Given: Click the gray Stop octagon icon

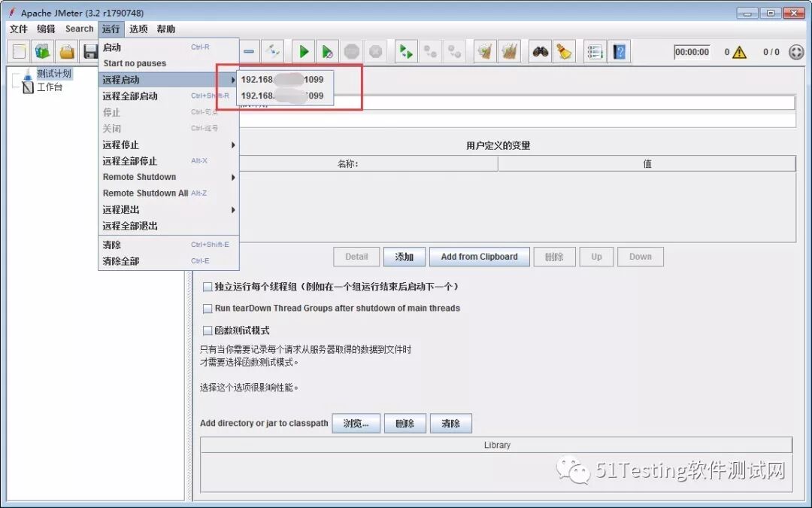Looking at the screenshot, I should pos(352,51).
